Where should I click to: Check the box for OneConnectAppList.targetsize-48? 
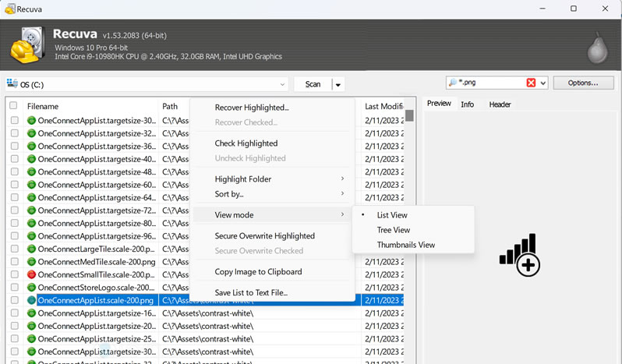15,171
